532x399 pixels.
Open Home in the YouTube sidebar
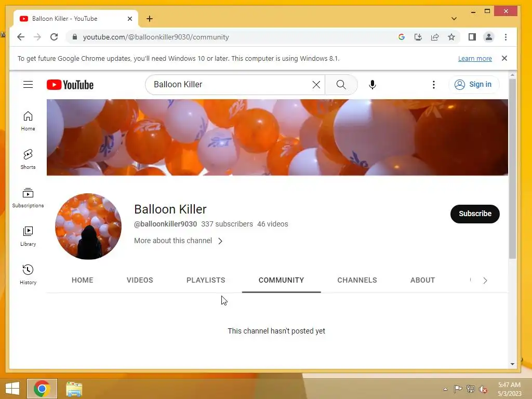point(28,121)
